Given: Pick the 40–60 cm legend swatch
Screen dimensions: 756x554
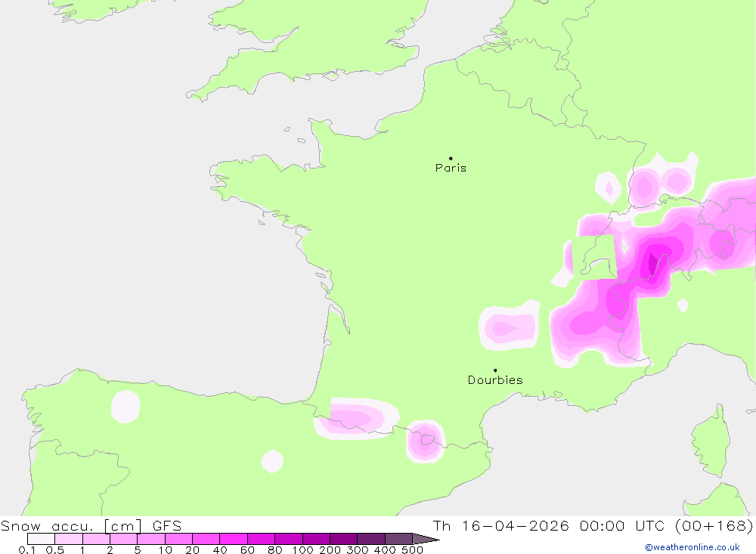Looking at the screenshot, I should point(234,539).
